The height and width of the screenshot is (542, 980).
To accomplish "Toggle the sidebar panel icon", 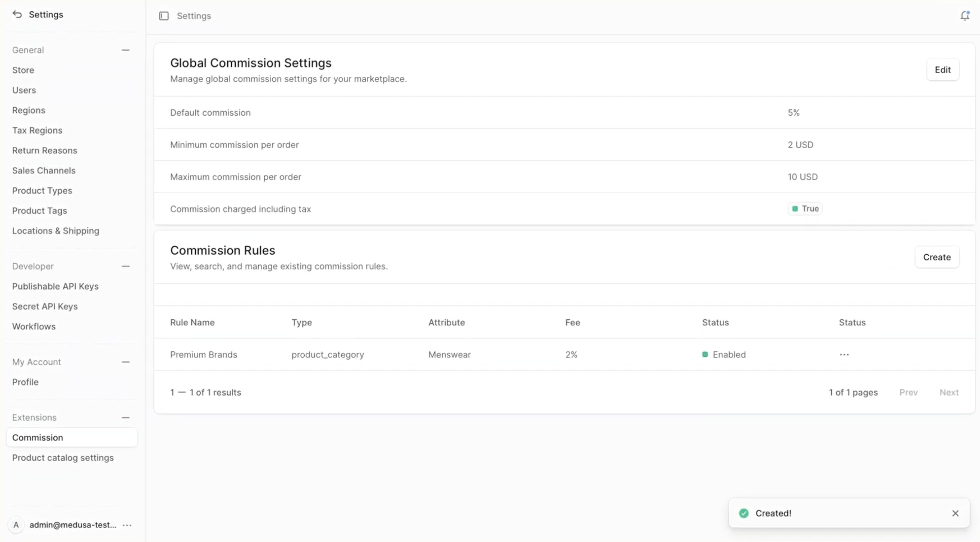I will [164, 16].
